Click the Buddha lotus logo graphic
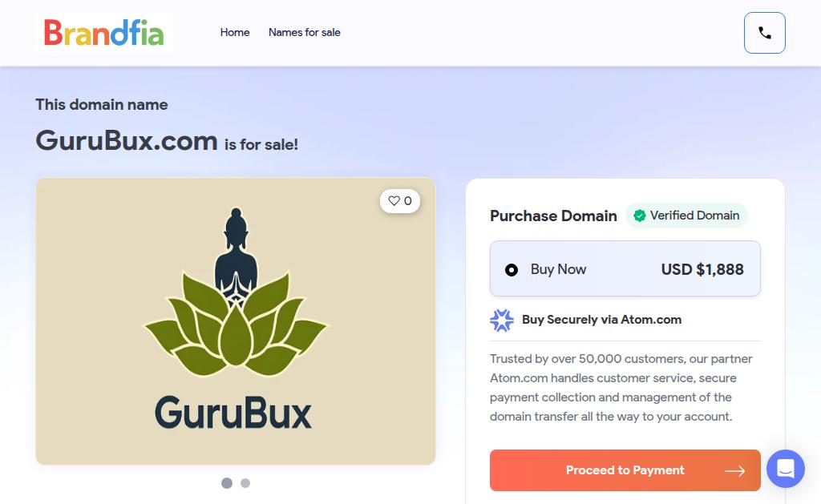 click(x=236, y=293)
